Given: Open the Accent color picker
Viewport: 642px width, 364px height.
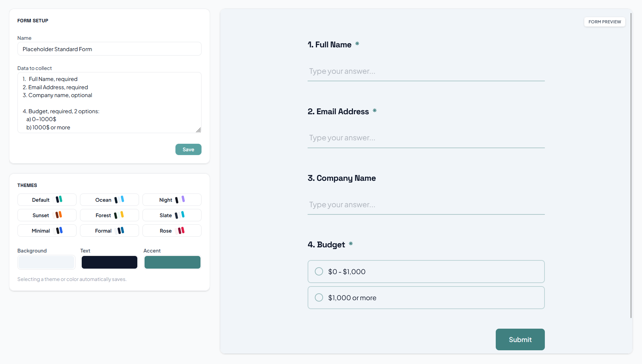Looking at the screenshot, I should (172, 262).
